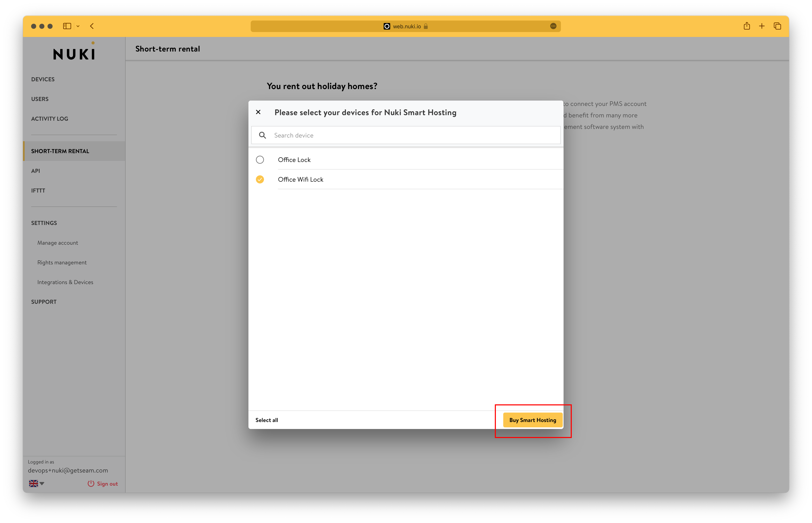The width and height of the screenshot is (812, 523).
Task: Select the Office Lock device
Action: pos(260,160)
